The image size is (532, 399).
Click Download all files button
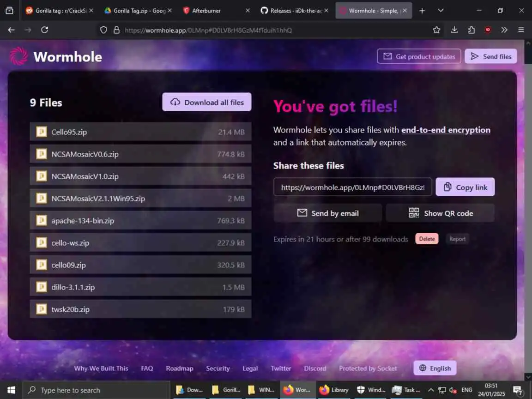click(206, 102)
